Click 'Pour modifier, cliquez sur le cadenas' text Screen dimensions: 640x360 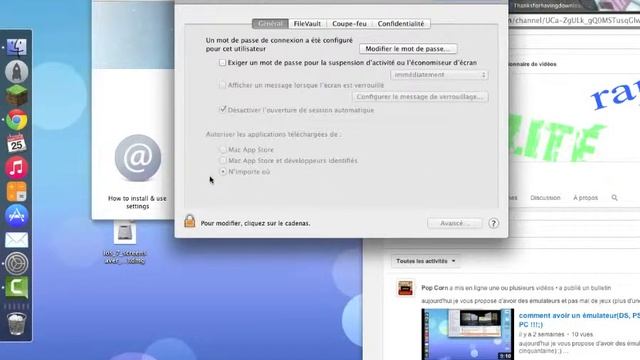pyautogui.click(x=256, y=223)
